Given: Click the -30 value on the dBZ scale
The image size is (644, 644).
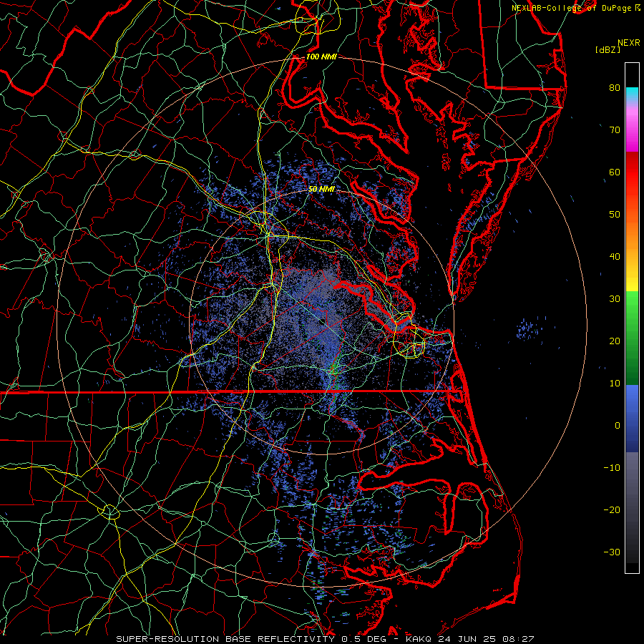Looking at the screenshot, I should tap(612, 552).
